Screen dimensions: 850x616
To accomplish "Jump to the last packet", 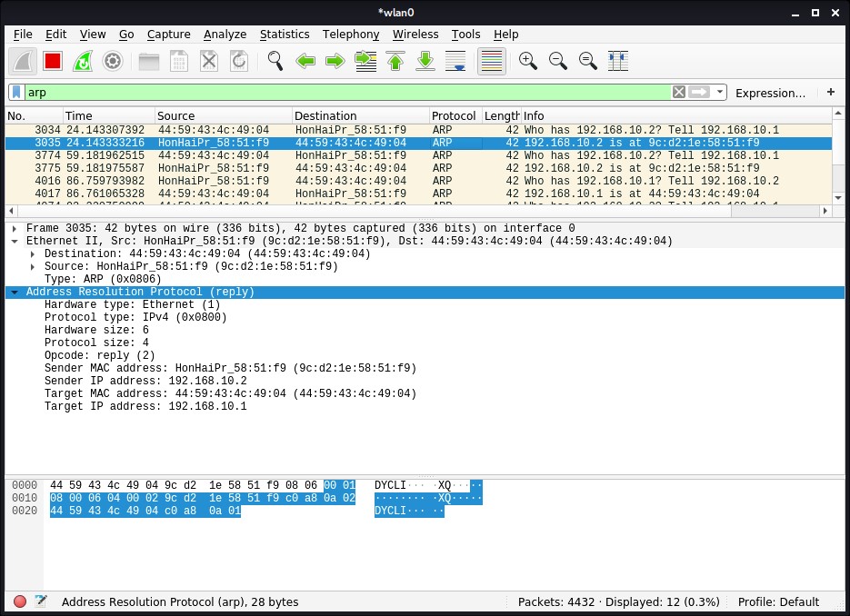I will (x=425, y=61).
